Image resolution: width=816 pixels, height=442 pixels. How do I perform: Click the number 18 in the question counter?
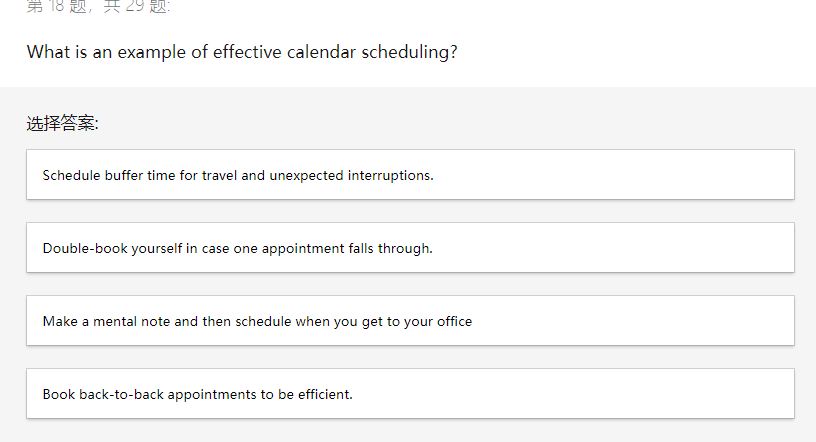(x=56, y=7)
